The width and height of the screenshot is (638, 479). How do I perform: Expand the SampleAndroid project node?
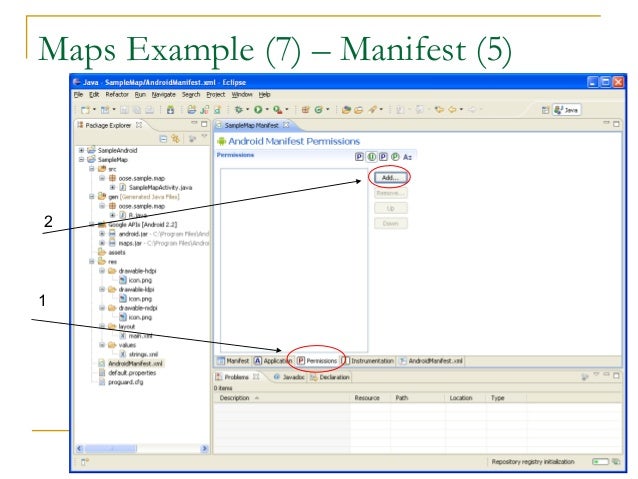(81, 150)
